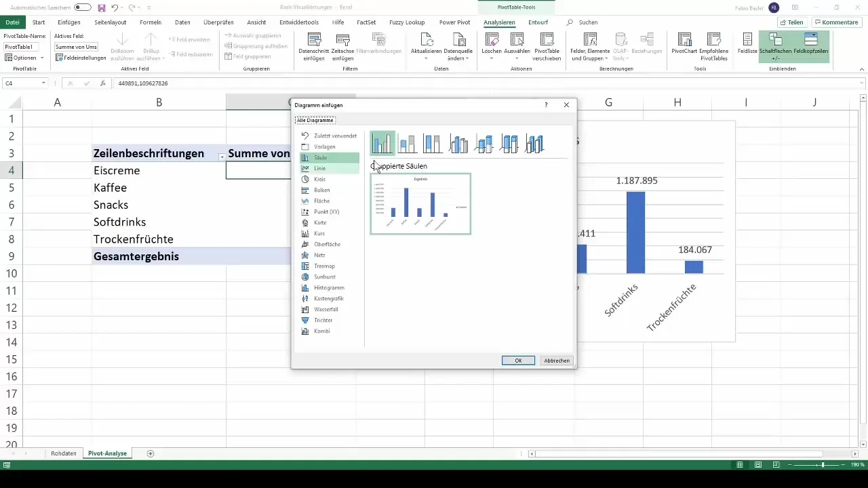The width and height of the screenshot is (868, 488).
Task: Click the Undo arrow icon
Action: [x=115, y=7]
